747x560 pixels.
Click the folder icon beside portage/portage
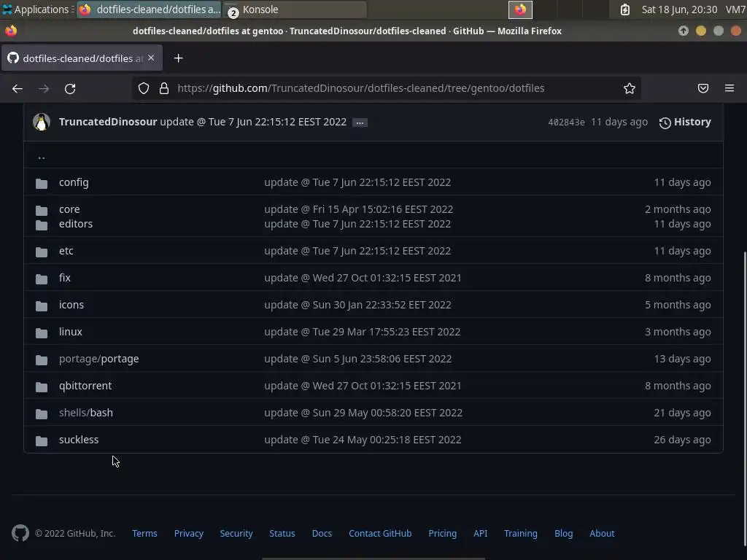click(x=42, y=360)
